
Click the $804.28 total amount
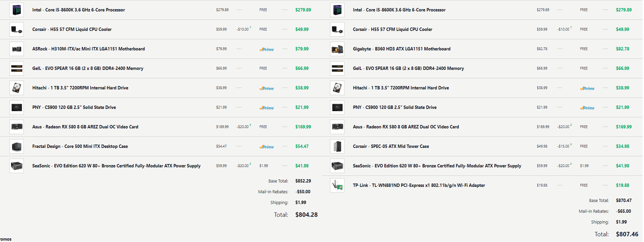click(x=307, y=215)
